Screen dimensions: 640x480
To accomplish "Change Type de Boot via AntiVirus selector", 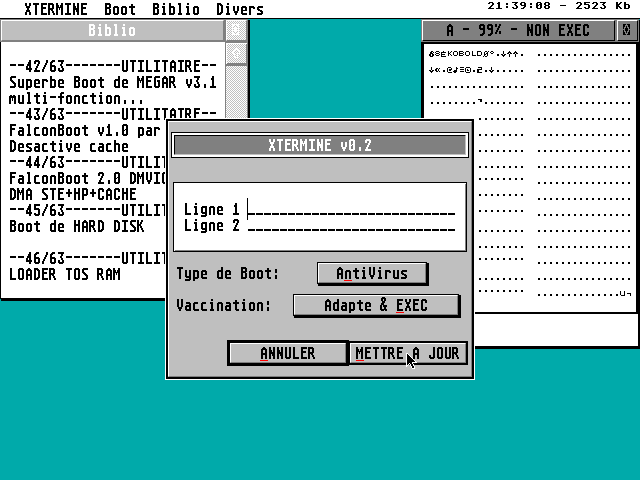I will (372, 273).
